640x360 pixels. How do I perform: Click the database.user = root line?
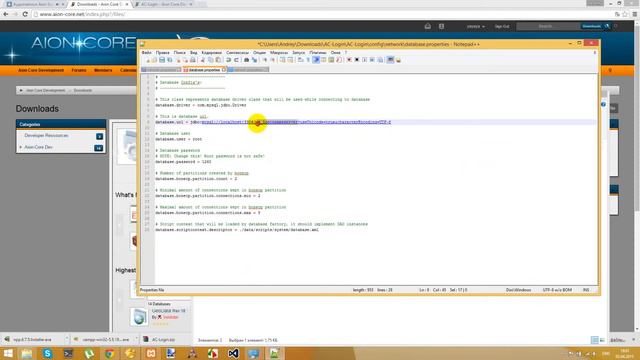pos(178,139)
